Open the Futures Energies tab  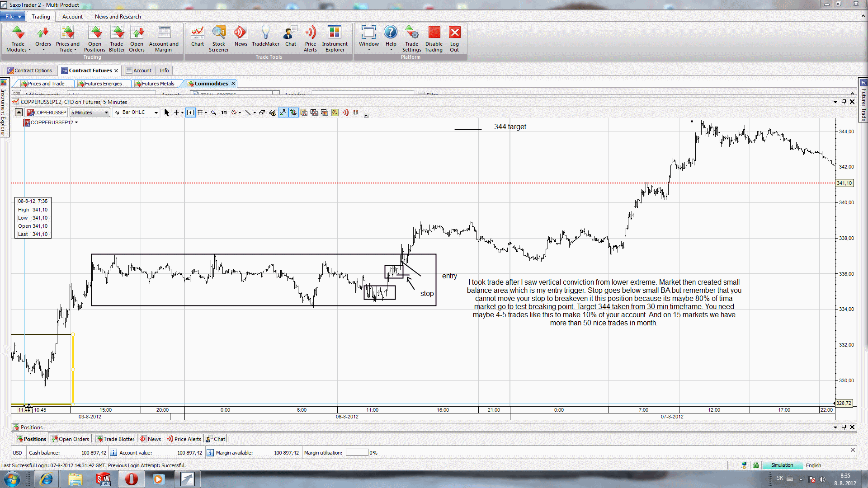pos(103,84)
